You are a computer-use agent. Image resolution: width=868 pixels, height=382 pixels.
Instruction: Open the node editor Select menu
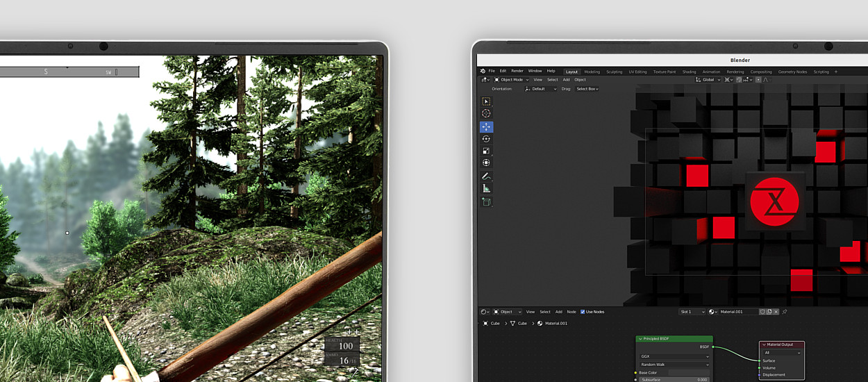545,312
